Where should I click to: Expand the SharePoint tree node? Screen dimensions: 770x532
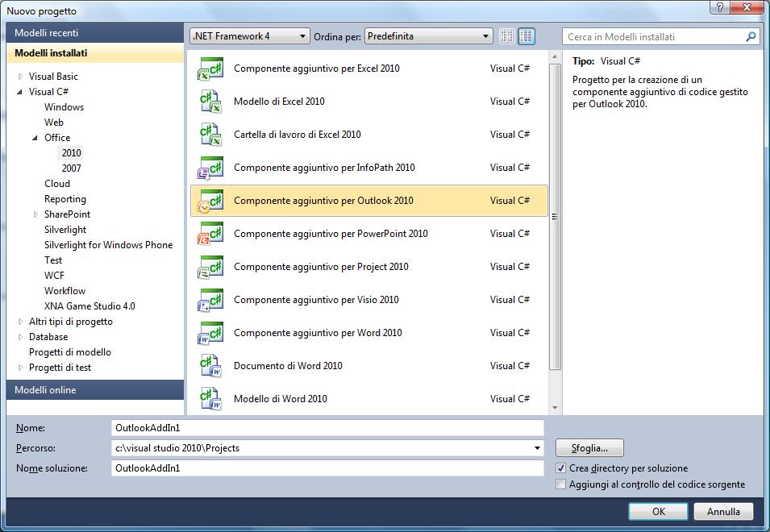[35, 214]
